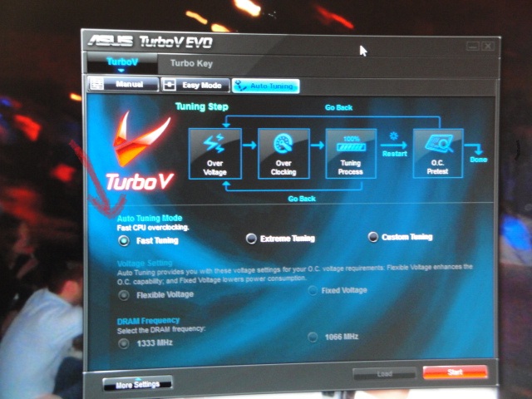
Task: Click the Tuning Process 100% icon
Action: pyautogui.click(x=351, y=145)
